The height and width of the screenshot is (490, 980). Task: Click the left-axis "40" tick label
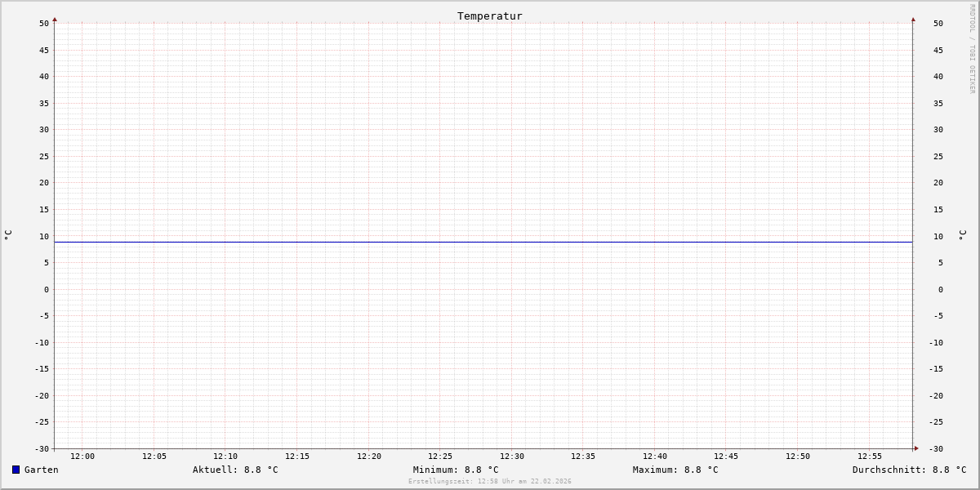[x=44, y=77]
